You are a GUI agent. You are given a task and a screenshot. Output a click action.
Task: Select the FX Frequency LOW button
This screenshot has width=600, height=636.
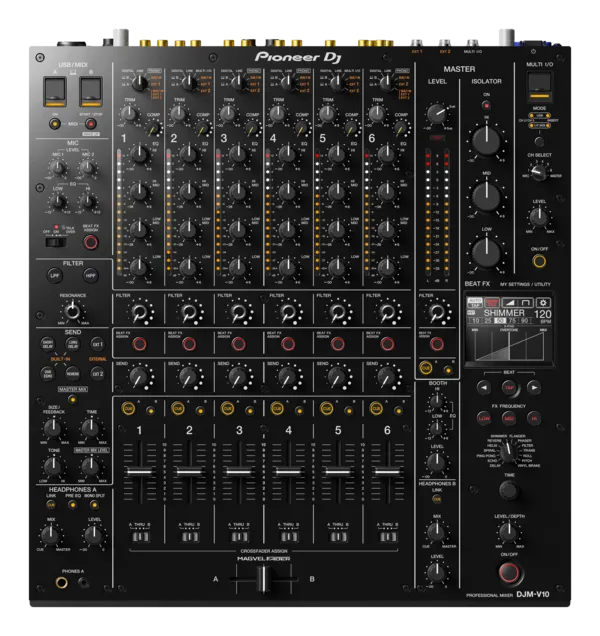coord(484,418)
